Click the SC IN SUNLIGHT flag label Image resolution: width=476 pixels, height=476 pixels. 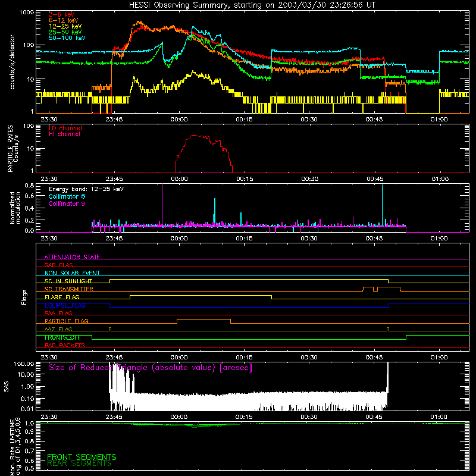pyautogui.click(x=68, y=281)
